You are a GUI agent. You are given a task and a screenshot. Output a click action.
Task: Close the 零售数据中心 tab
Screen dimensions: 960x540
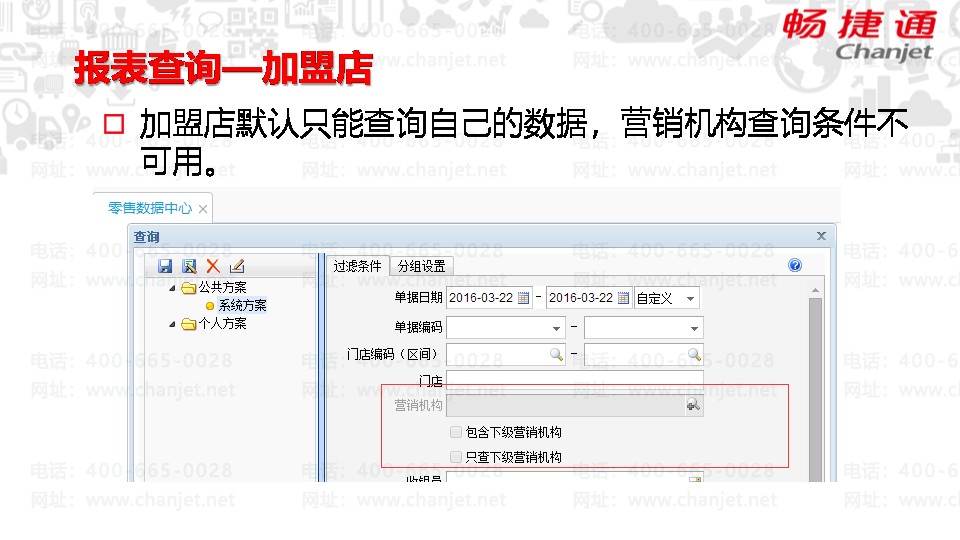203,209
